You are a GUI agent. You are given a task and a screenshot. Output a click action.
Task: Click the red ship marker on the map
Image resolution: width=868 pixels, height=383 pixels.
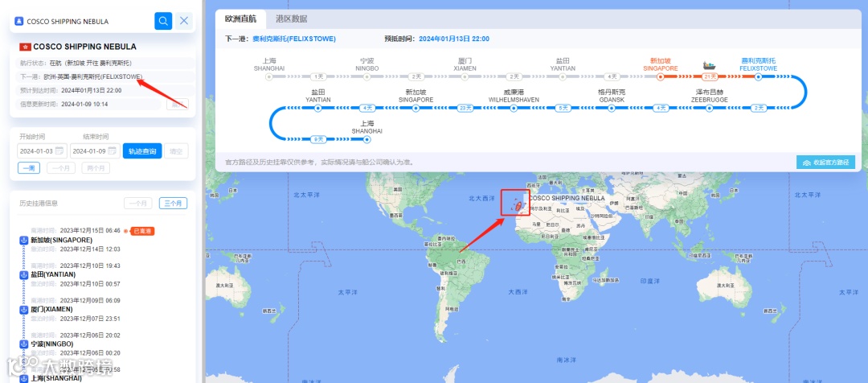click(x=518, y=206)
